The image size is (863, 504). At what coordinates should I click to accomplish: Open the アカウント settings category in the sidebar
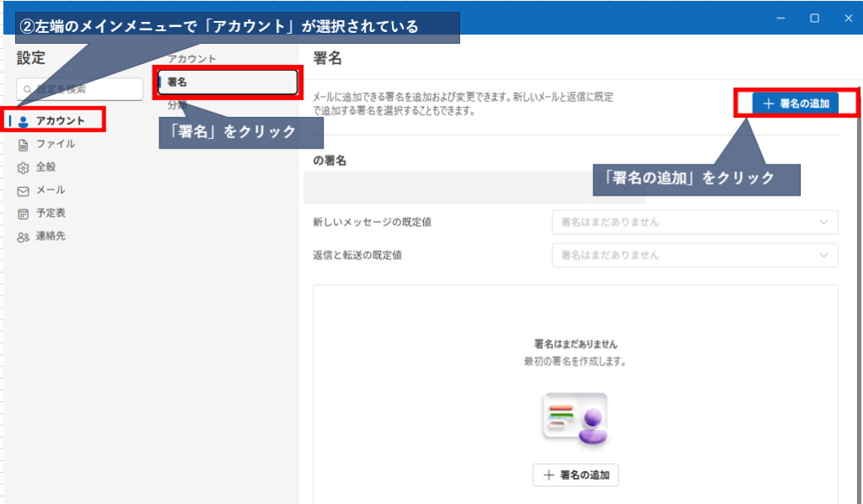59,121
